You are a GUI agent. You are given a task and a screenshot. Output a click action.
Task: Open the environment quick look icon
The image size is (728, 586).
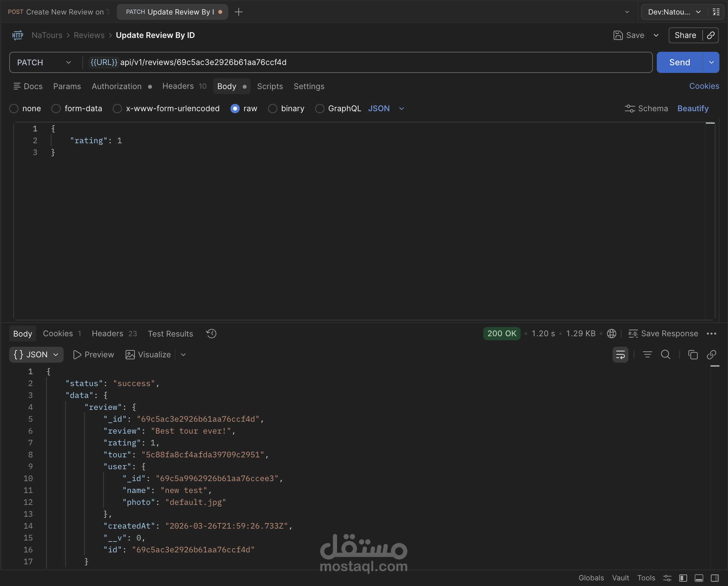pyautogui.click(x=716, y=12)
